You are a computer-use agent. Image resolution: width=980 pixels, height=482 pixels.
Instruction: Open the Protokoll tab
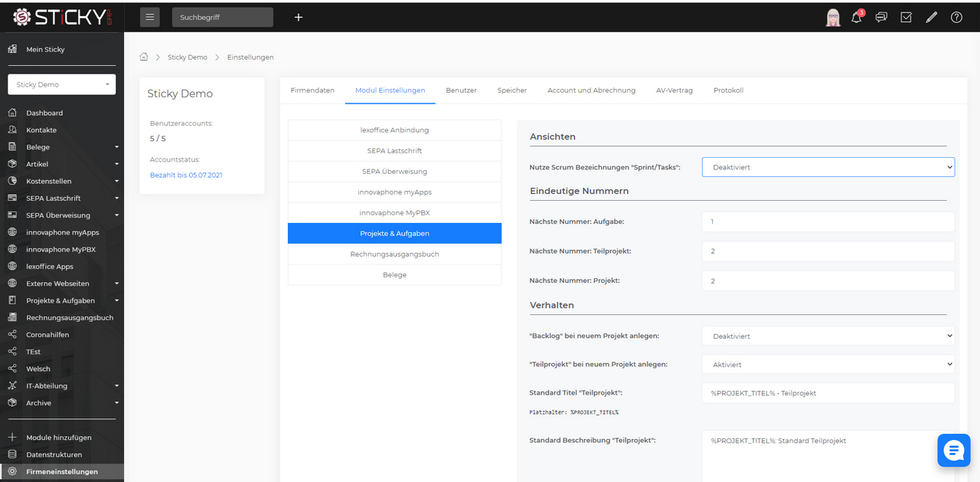click(728, 90)
